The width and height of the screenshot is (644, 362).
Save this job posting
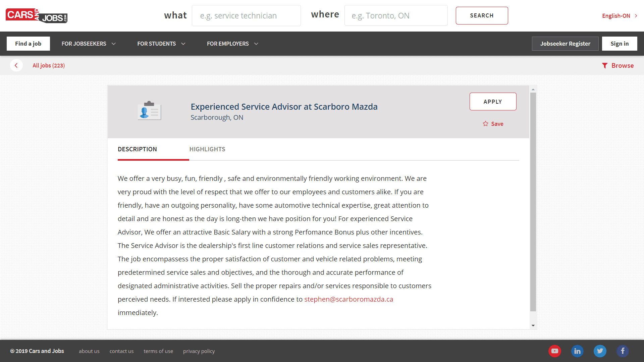tap(493, 124)
